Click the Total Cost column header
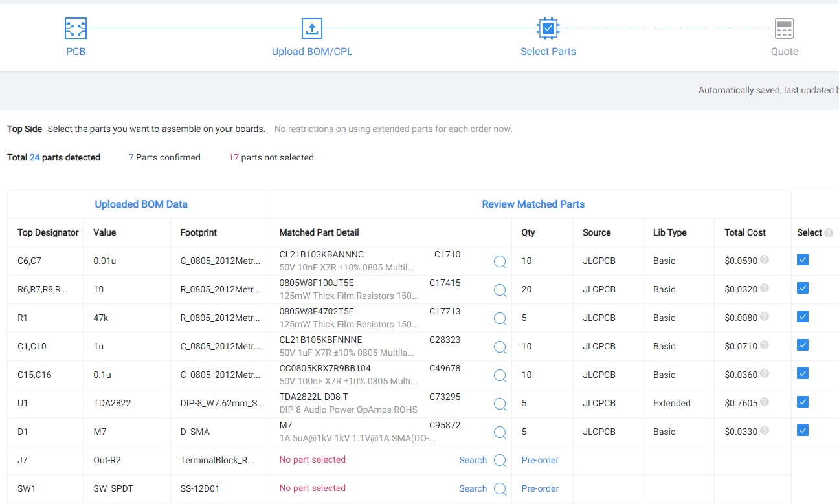Viewport: 839px width, 504px height. (x=745, y=232)
